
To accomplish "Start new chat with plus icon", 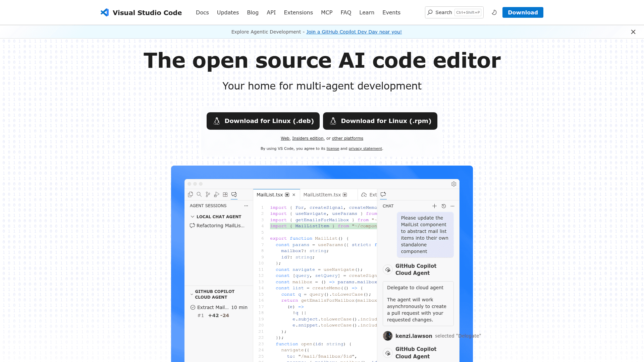I will pos(434,206).
